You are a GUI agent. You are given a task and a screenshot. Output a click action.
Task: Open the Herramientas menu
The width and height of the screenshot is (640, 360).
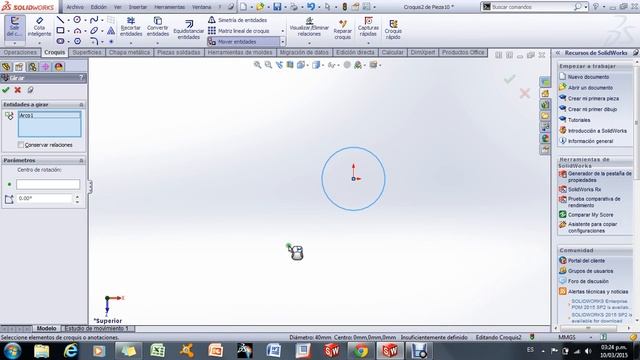pos(169,7)
